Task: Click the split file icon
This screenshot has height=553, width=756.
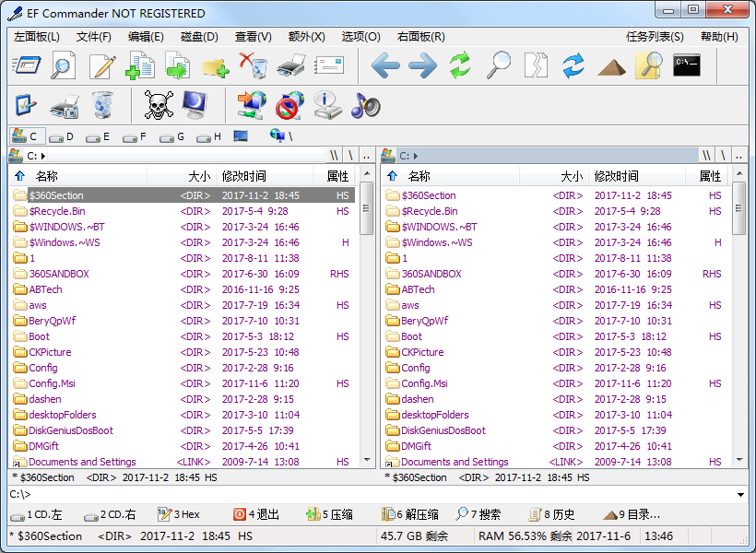Action: pyautogui.click(x=537, y=65)
